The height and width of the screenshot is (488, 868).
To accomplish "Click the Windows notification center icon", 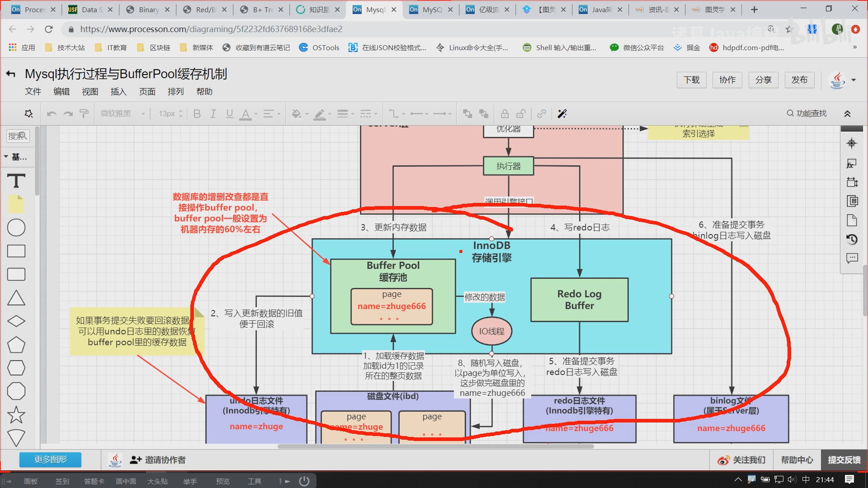I will click(x=849, y=479).
